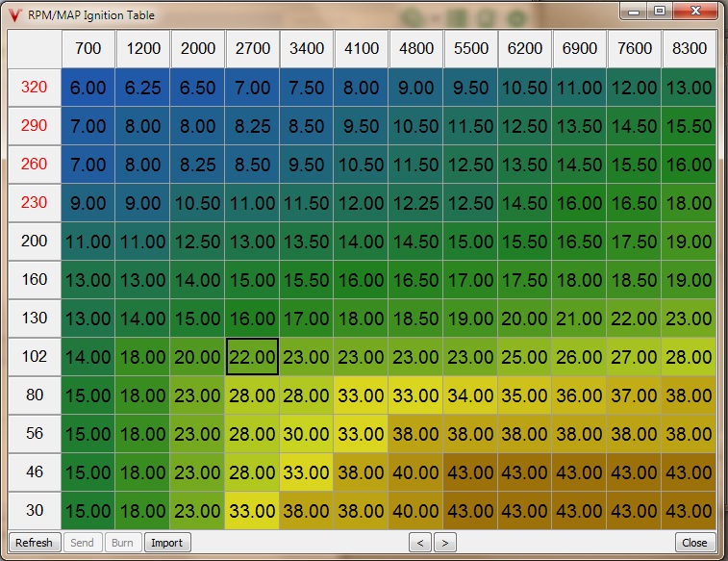This screenshot has width=728, height=561.
Task: Click the Refresh button
Action: [x=34, y=543]
